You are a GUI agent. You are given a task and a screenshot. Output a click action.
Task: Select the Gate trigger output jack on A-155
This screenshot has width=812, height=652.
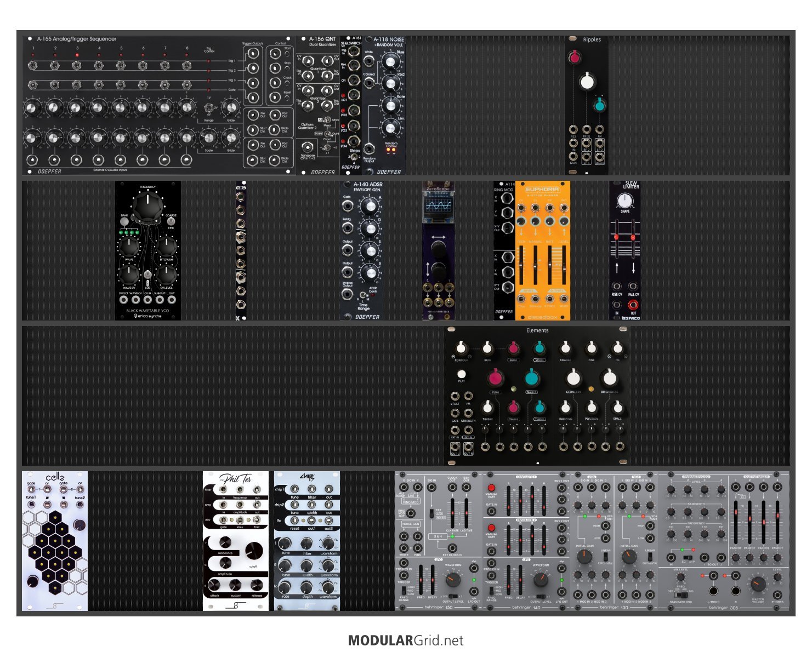tap(253, 98)
